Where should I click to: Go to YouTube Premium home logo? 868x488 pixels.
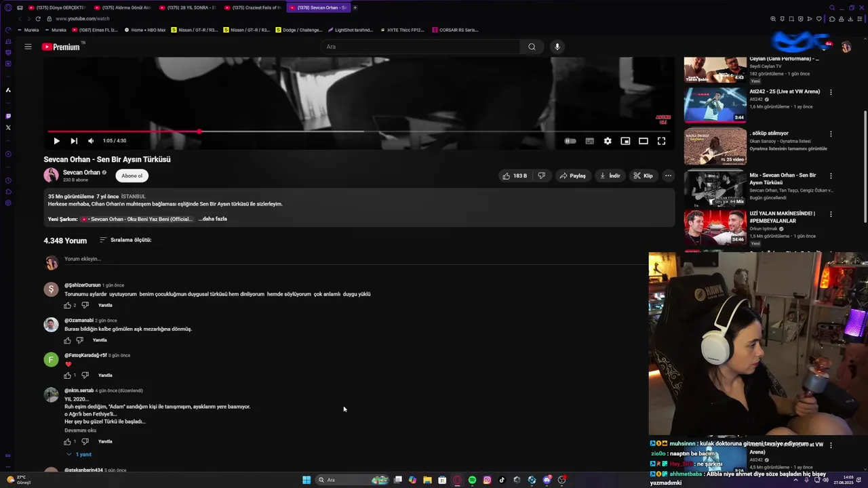(x=61, y=47)
